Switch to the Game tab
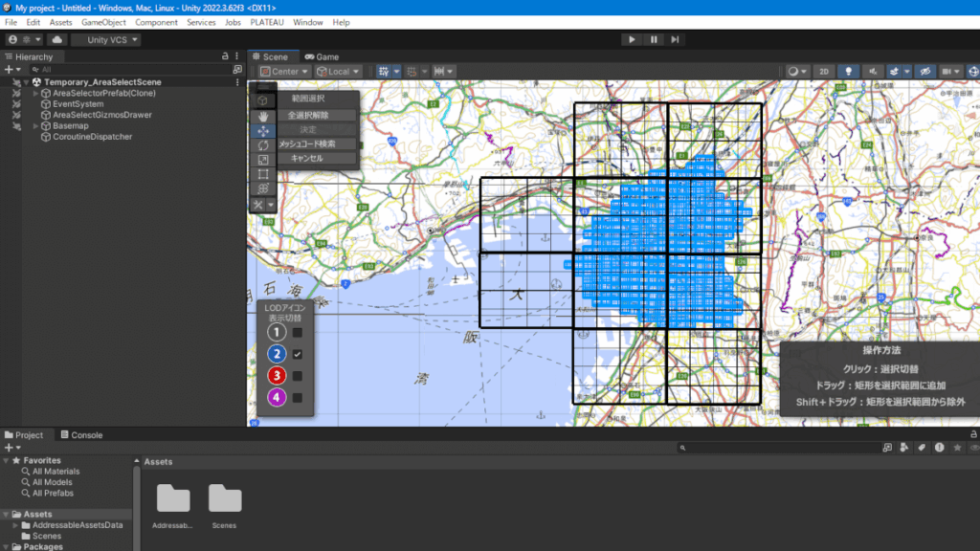Screen dimensions: 980x551 click(321, 56)
